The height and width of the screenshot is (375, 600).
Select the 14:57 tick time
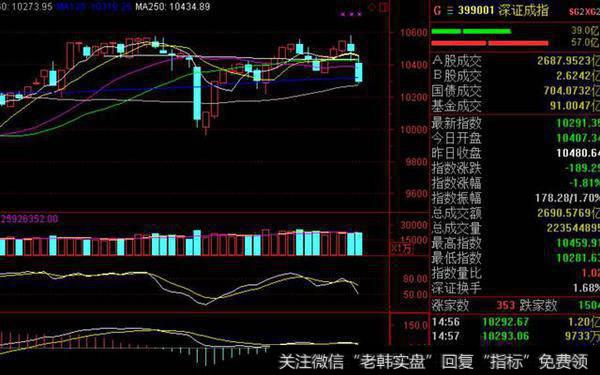coord(446,336)
